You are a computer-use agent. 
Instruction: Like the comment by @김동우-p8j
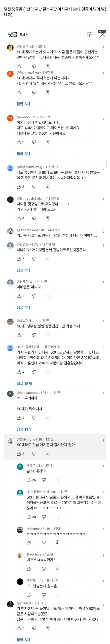pyautogui.click(x=19, y=66)
